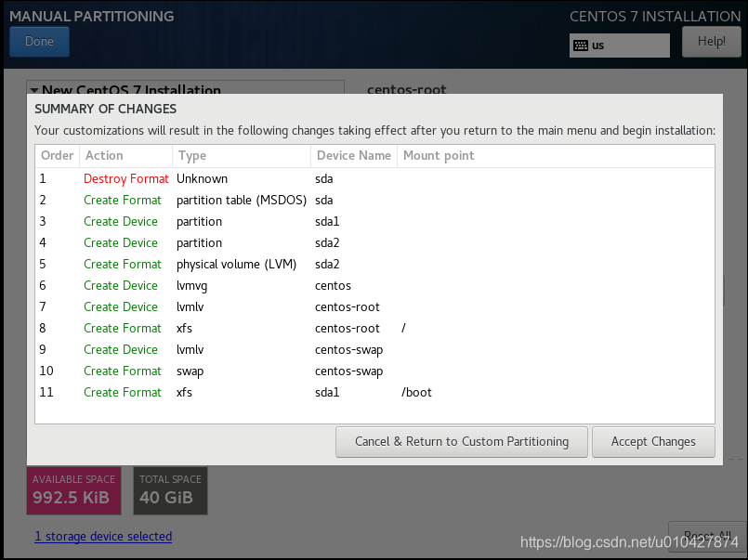Viewport: 748px width, 560px height.
Task: Select centos-root in the lvmlv row
Action: pyautogui.click(x=348, y=306)
